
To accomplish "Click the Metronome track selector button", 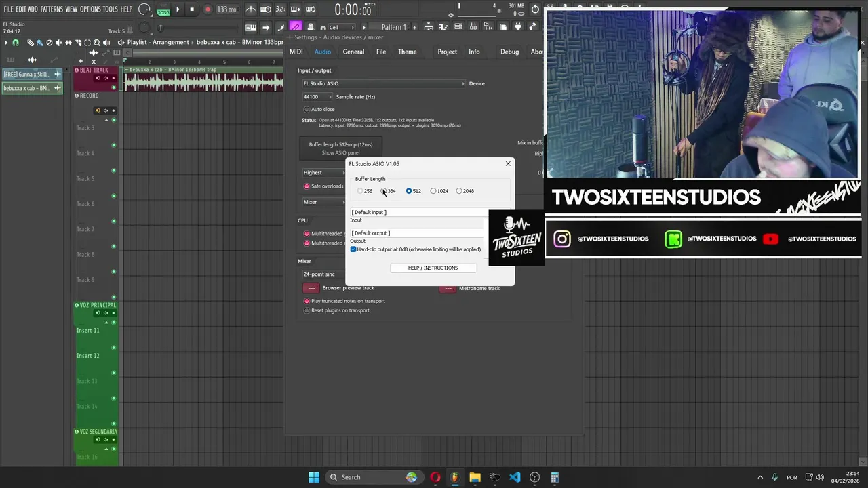I will 448,288.
